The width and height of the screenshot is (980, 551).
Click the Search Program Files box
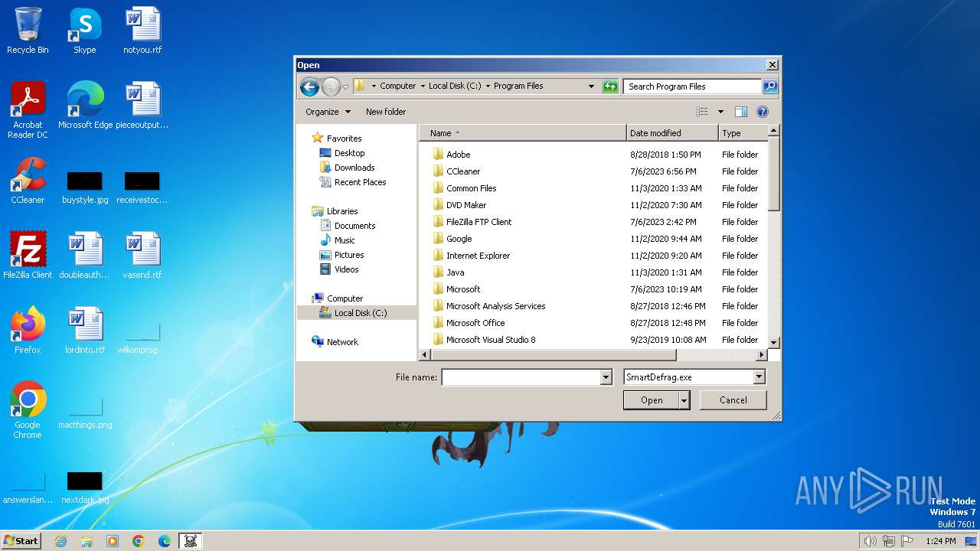tap(692, 86)
